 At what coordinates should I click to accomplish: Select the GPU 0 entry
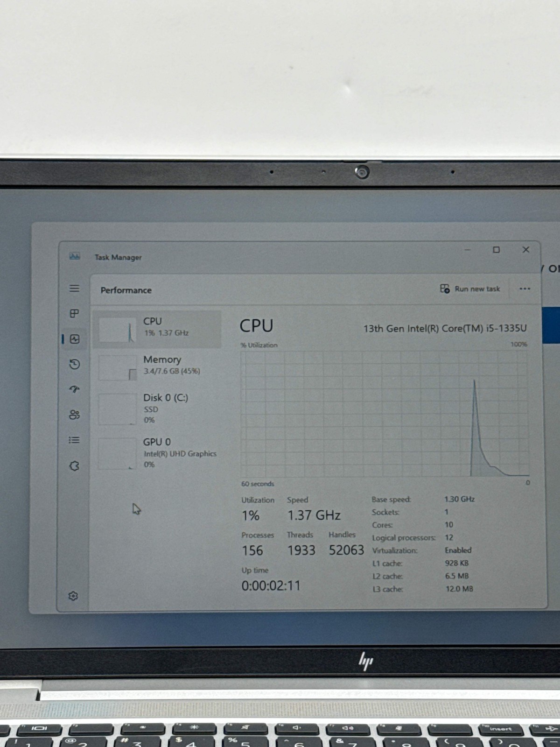(157, 453)
